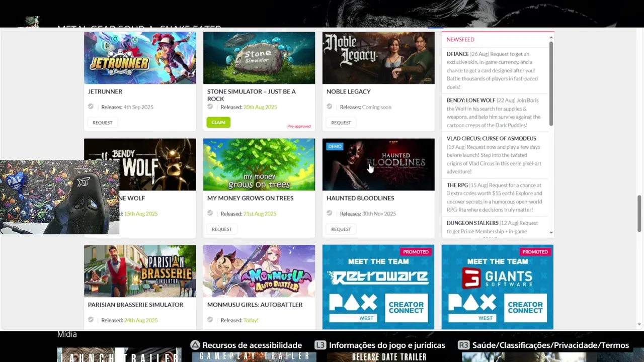Viewport: 644px width, 362px height.
Task: Click the main page scrollbar thumb
Action: [639, 213]
